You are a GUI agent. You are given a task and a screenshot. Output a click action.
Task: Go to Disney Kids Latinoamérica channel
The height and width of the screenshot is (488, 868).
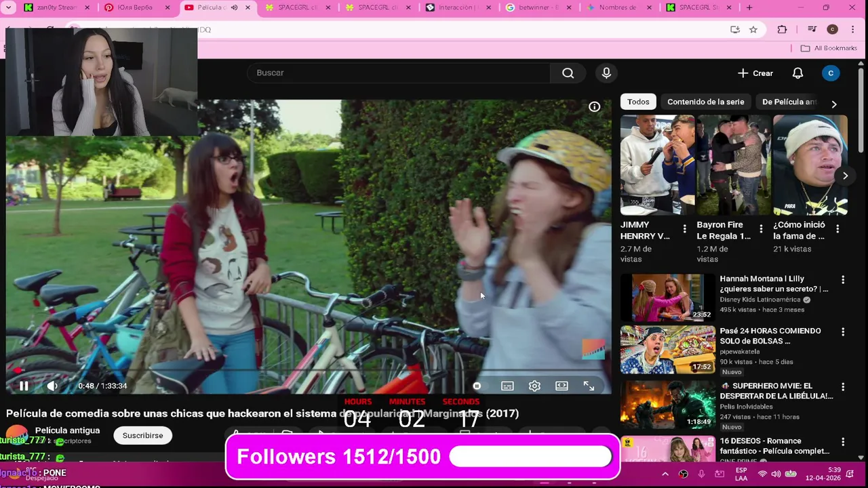tap(760, 300)
